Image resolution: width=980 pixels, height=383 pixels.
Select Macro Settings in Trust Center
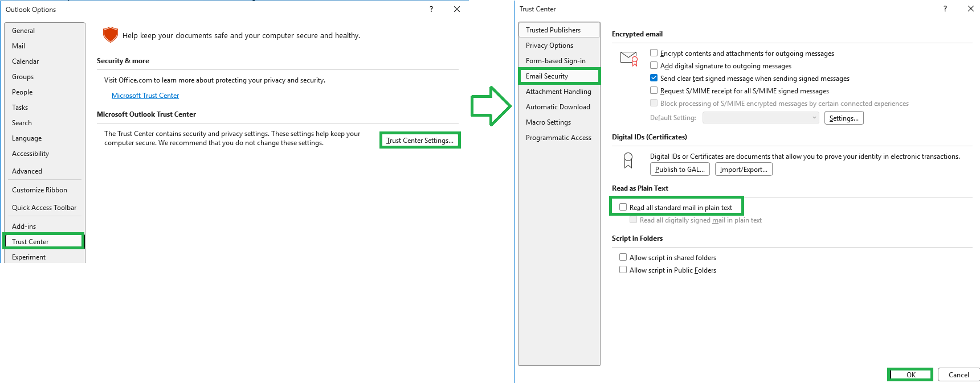click(559, 122)
